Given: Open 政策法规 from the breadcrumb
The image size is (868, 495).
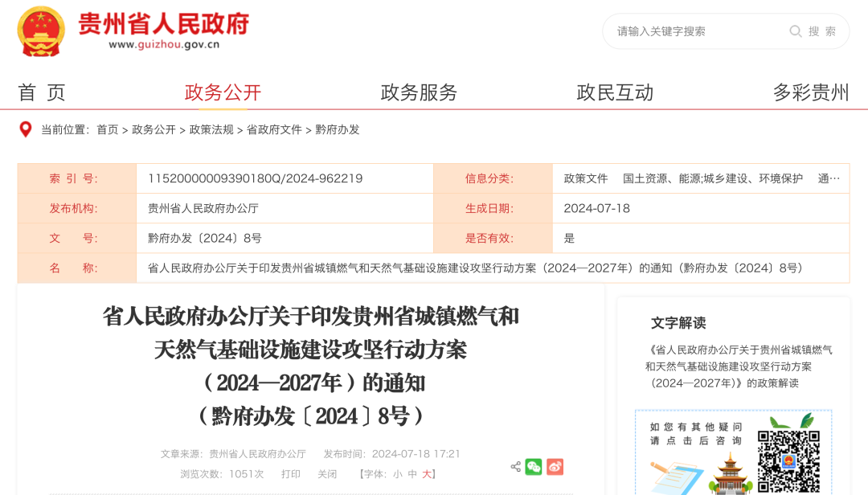Looking at the screenshot, I should point(213,129).
